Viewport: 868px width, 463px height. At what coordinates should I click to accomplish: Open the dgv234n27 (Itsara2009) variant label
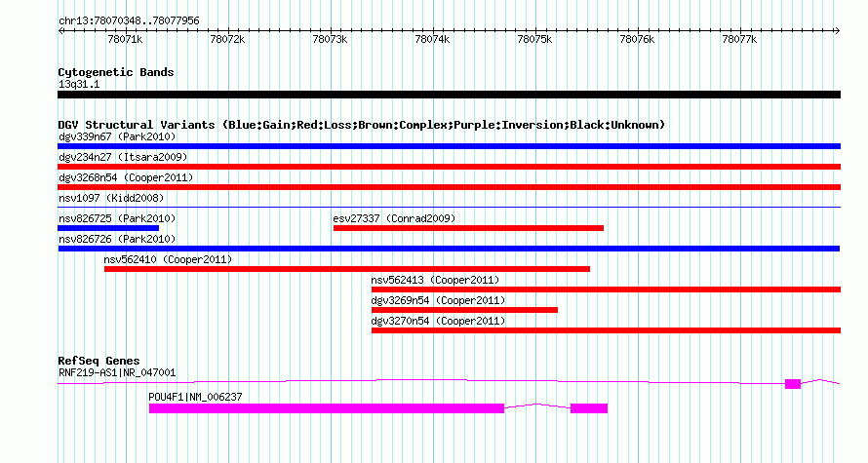point(123,157)
